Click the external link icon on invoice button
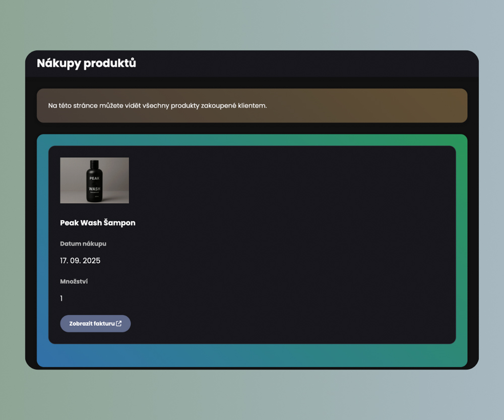Viewport: 504px width, 420px height. [x=119, y=324]
